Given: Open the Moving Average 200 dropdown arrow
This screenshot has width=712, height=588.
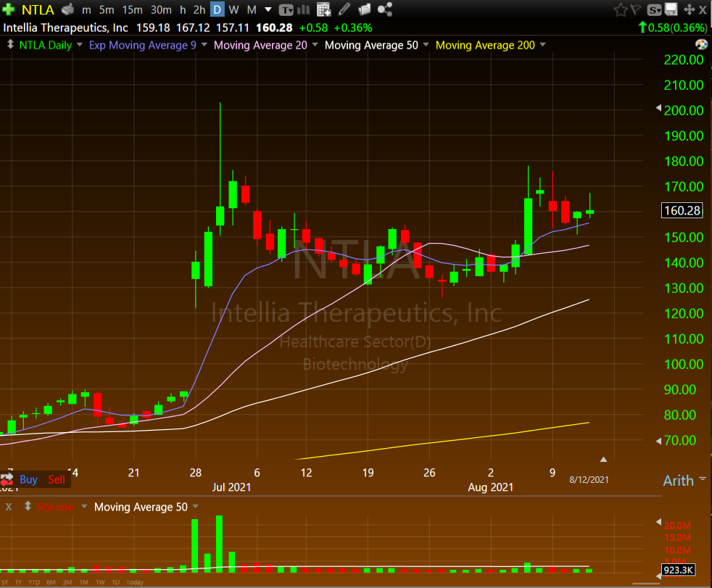Looking at the screenshot, I should [x=542, y=44].
